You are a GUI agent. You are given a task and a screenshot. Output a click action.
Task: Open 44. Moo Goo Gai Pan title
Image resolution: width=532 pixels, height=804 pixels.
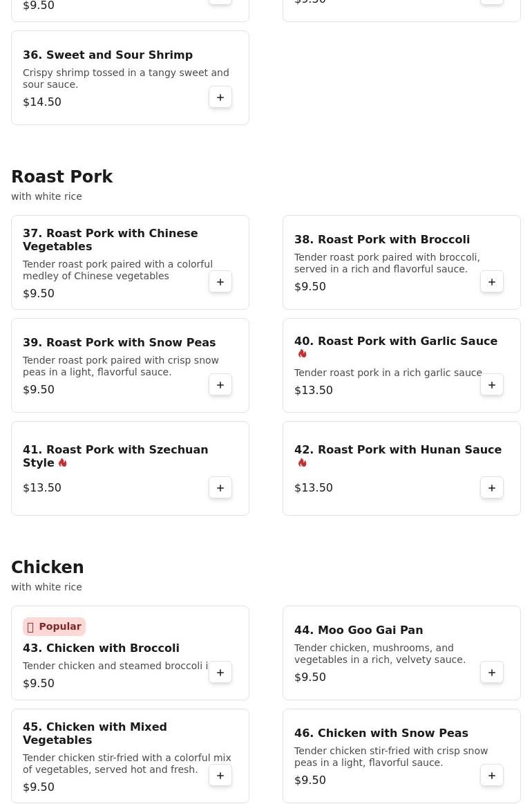pyautogui.click(x=358, y=630)
